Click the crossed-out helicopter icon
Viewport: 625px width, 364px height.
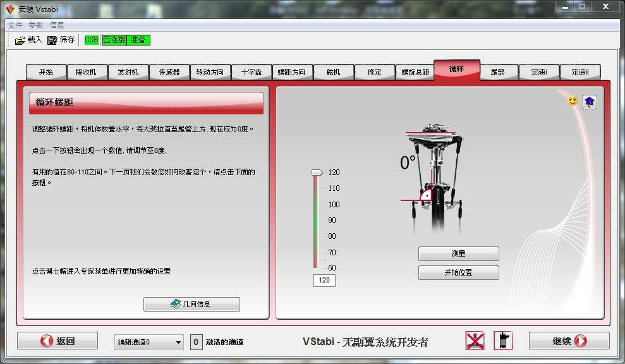pos(475,341)
